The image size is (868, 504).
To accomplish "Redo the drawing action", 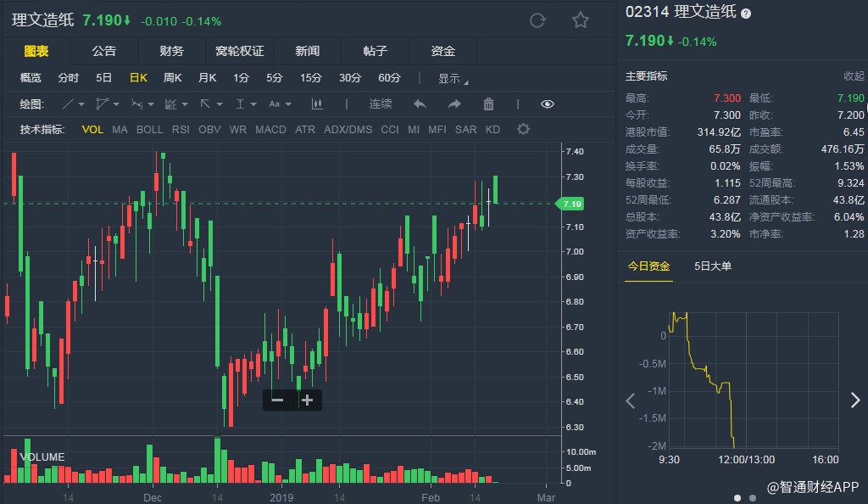I will click(454, 104).
